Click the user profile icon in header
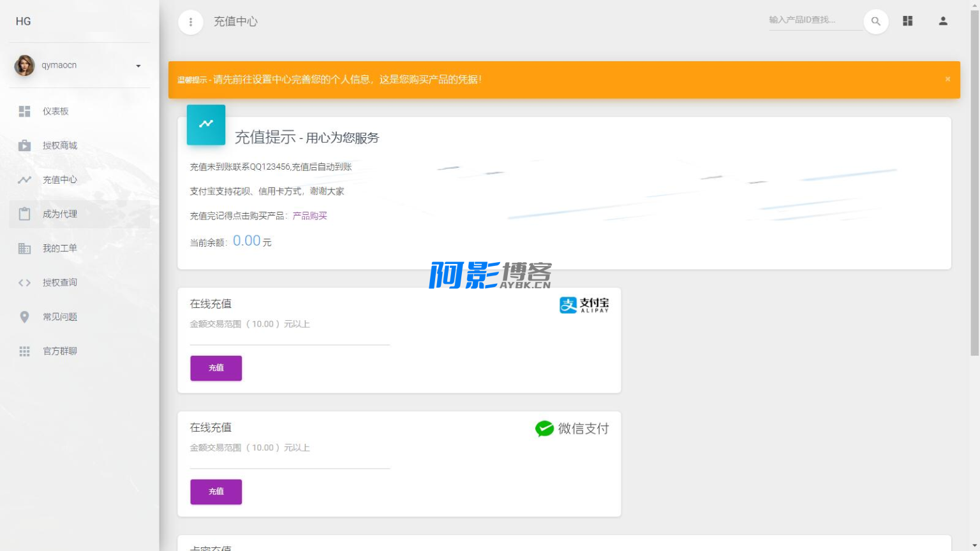Image resolution: width=980 pixels, height=551 pixels. click(x=942, y=21)
